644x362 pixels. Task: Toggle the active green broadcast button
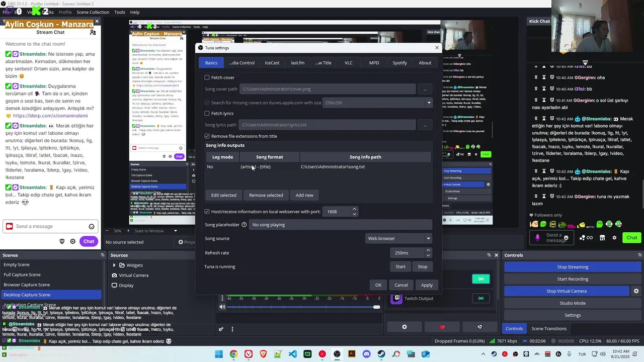(481, 279)
